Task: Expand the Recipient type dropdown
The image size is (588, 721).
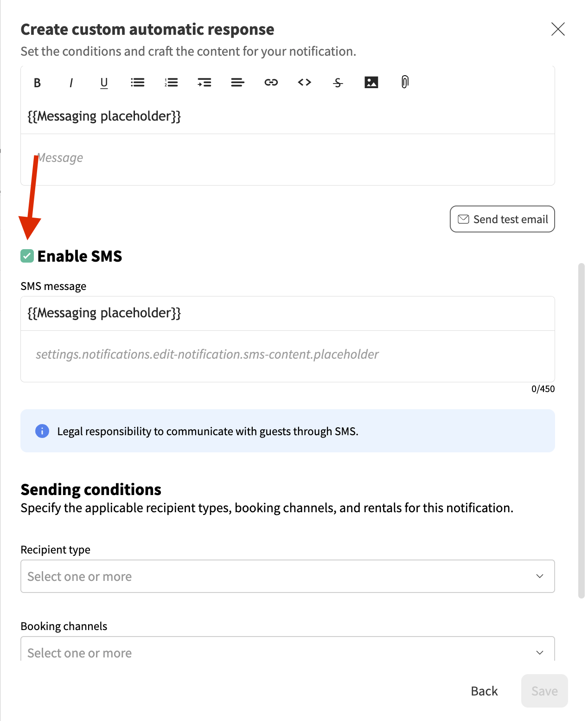Action: coord(288,576)
